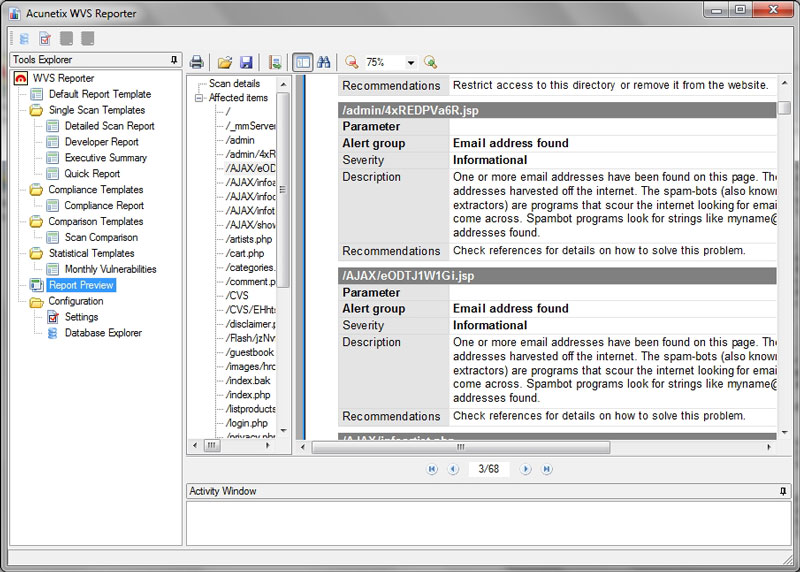The image size is (800, 572).
Task: Toggle the document map panel button
Action: pyautogui.click(x=302, y=62)
